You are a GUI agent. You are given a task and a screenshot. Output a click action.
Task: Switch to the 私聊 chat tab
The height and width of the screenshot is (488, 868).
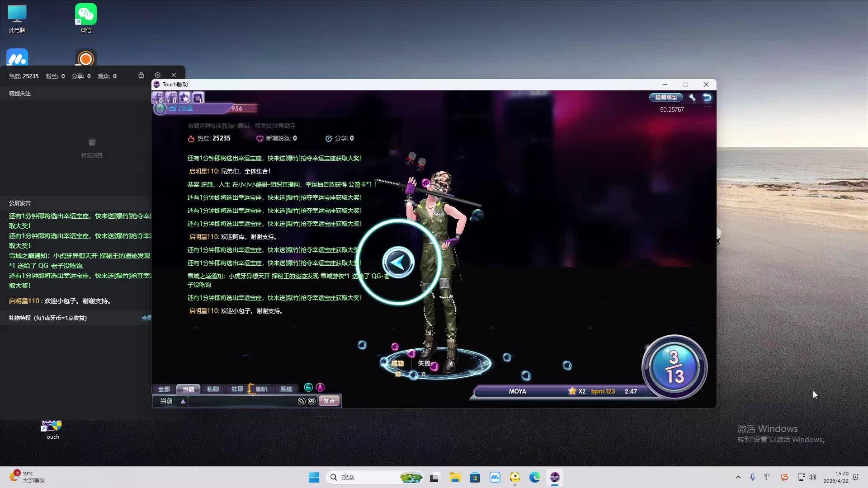[x=212, y=389]
